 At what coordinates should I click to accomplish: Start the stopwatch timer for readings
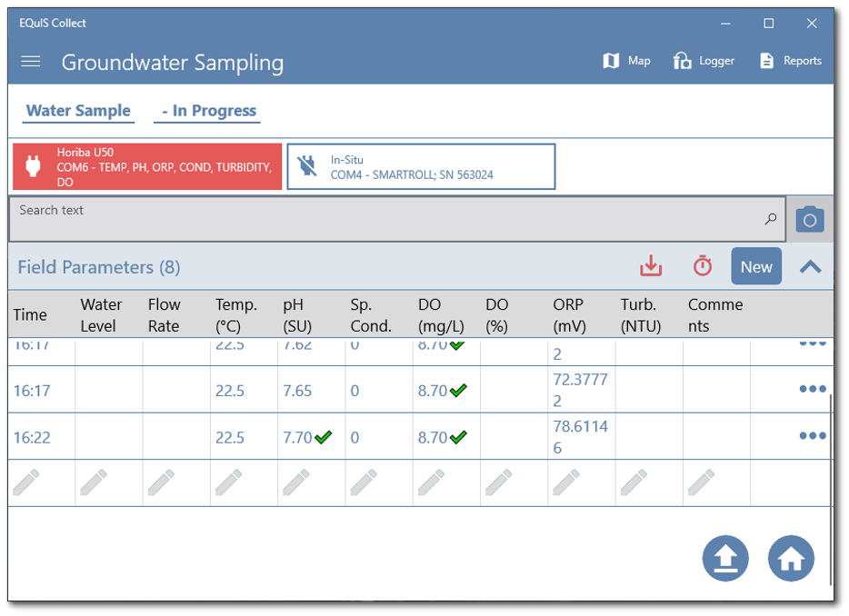[x=701, y=266]
